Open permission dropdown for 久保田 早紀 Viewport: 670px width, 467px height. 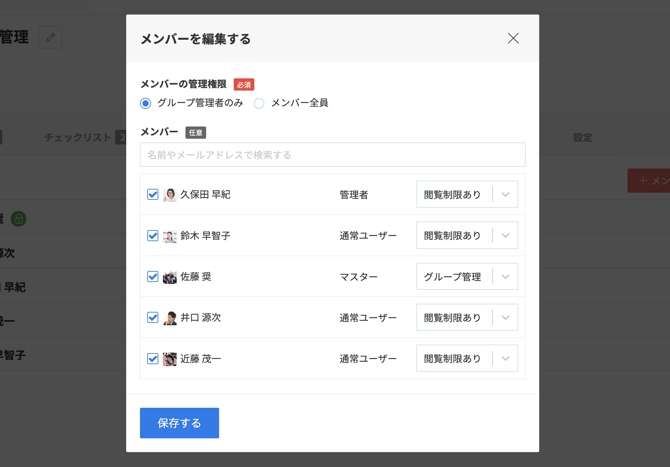tap(467, 194)
